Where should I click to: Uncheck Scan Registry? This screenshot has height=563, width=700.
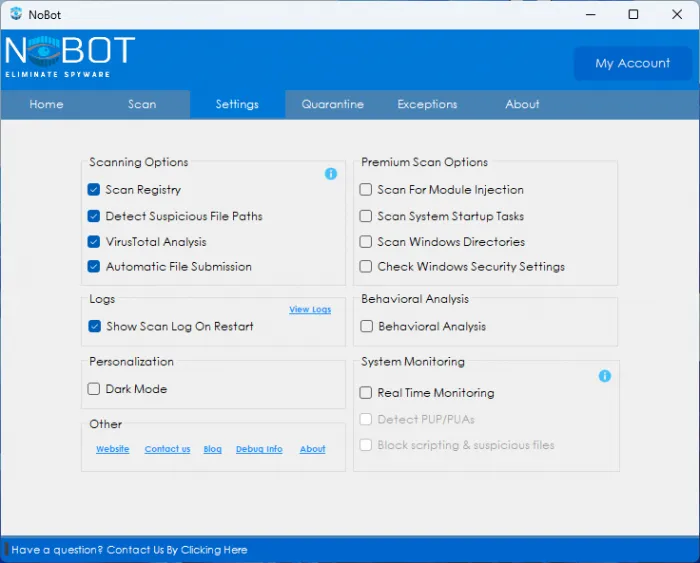pyautogui.click(x=94, y=190)
